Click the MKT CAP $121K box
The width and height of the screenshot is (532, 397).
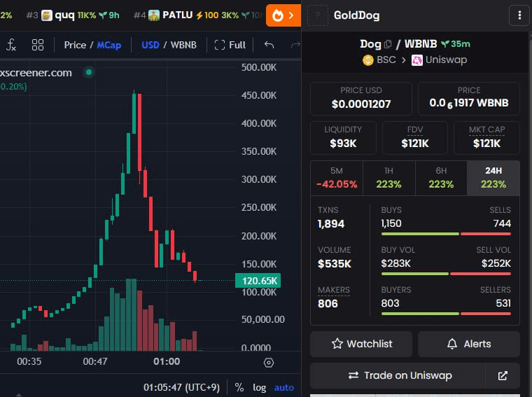[487, 138]
